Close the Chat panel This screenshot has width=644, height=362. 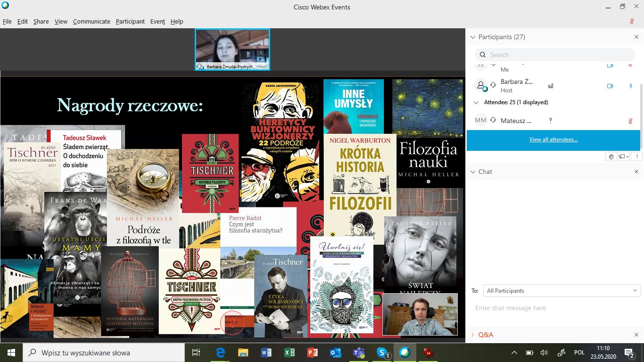point(636,172)
